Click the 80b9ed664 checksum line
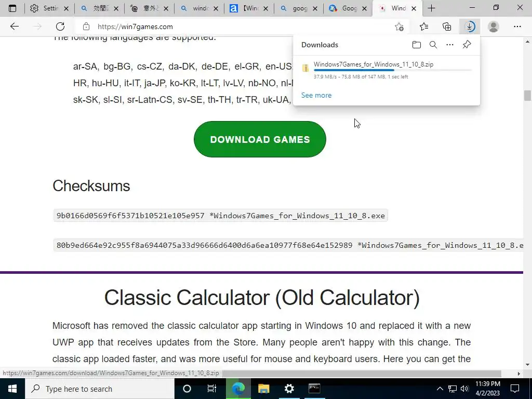The height and width of the screenshot is (399, 532). pos(288,245)
